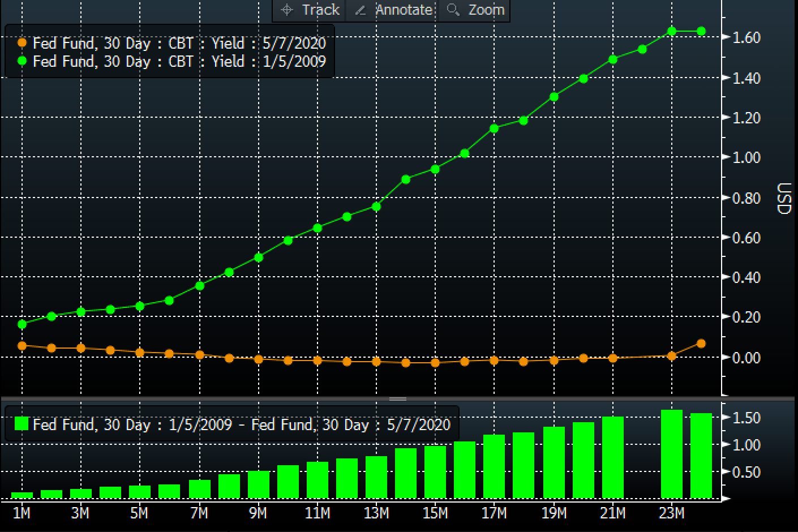Viewport: 798px width, 532px height.
Task: Click the orange data point at 1M
Action: click(22, 345)
